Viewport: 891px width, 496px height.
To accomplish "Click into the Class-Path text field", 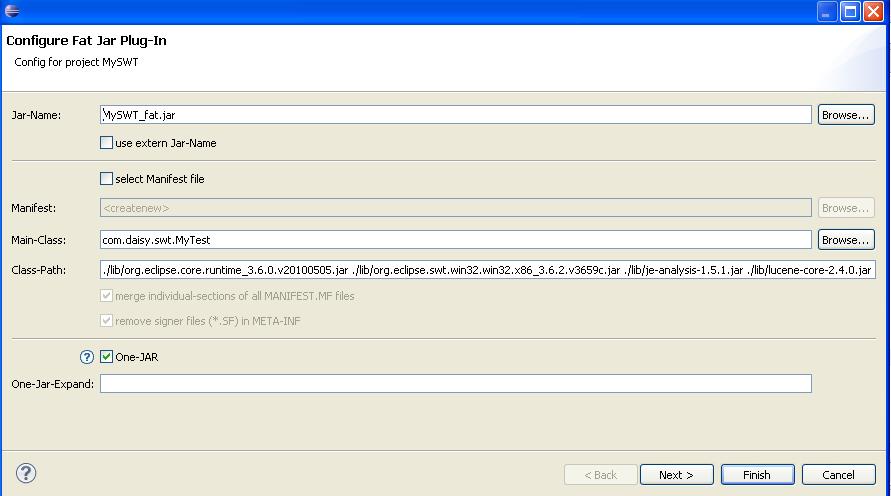I will click(x=488, y=270).
